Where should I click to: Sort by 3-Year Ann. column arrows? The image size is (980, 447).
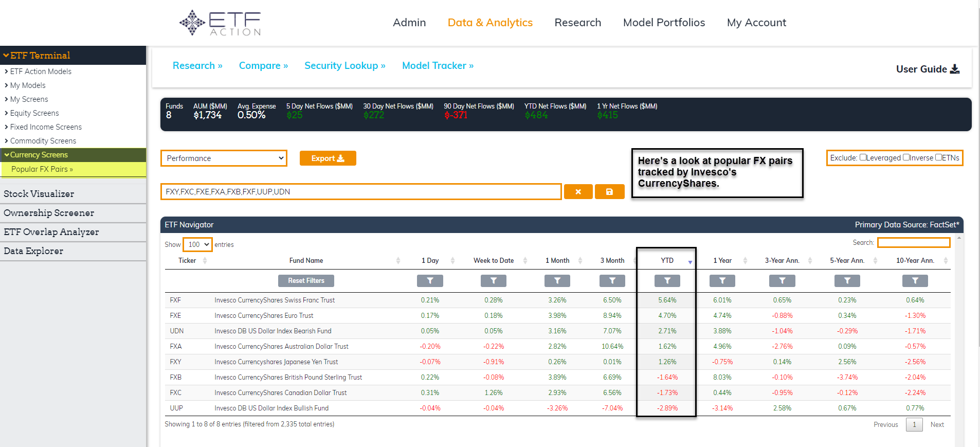click(x=810, y=261)
